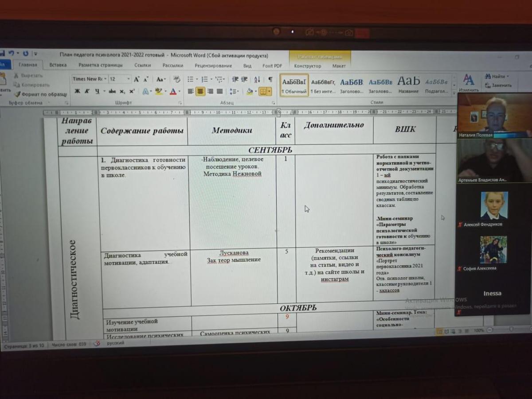This screenshot has height=399, width=532.
Task: Show paragraph marks with pilcrow icon
Action: [270, 80]
